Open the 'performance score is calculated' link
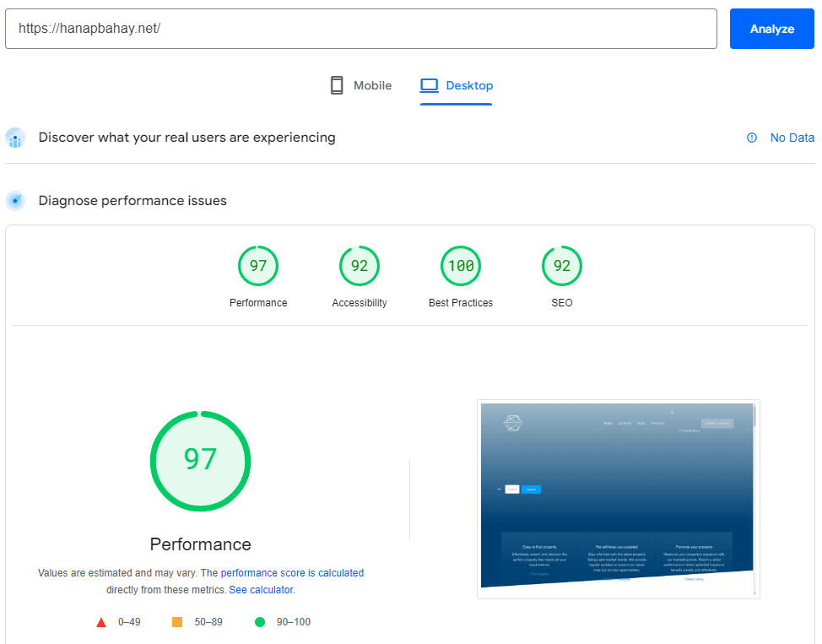822x644 pixels. tap(292, 572)
